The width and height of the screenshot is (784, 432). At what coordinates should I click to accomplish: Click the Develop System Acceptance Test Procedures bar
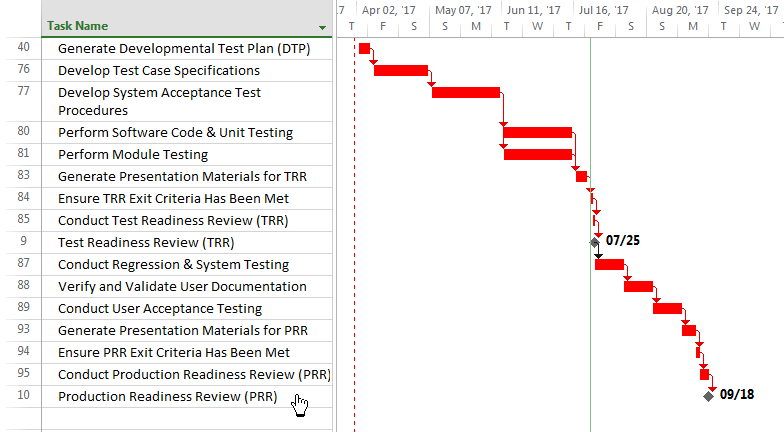tap(466, 92)
